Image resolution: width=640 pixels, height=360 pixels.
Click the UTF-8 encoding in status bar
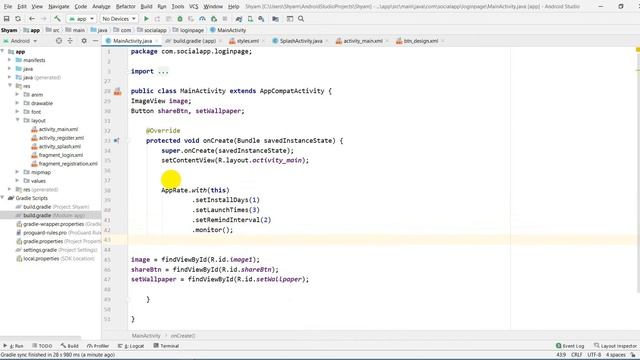[594, 355]
